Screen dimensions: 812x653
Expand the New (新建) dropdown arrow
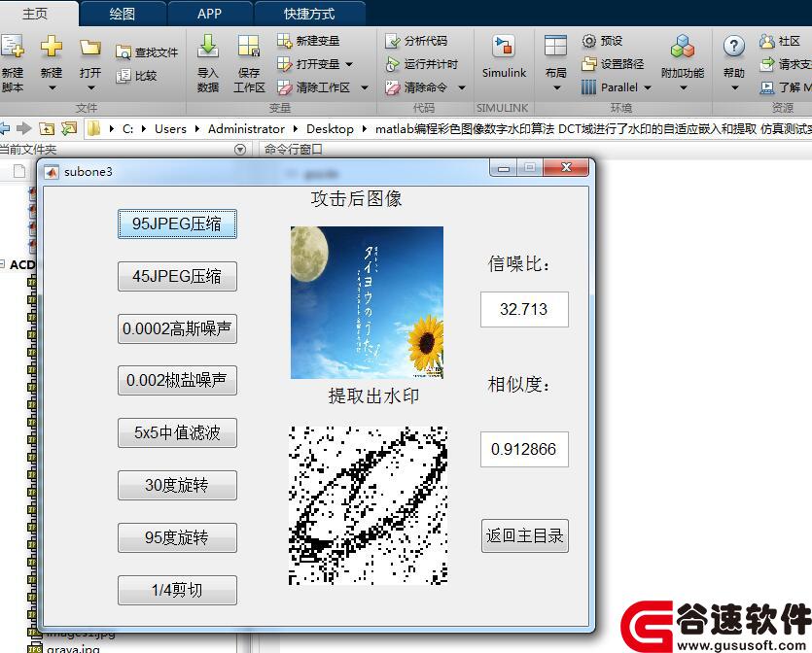coord(52,88)
